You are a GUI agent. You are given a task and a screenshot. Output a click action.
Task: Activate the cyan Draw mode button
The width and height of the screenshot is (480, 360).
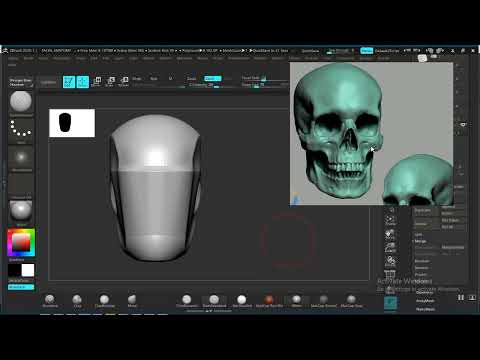tap(83, 82)
